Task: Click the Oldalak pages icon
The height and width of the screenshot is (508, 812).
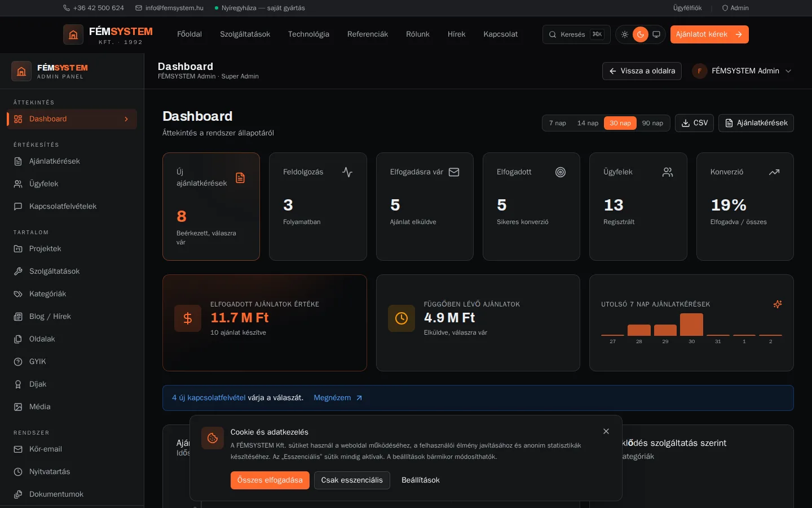Action: click(18, 339)
